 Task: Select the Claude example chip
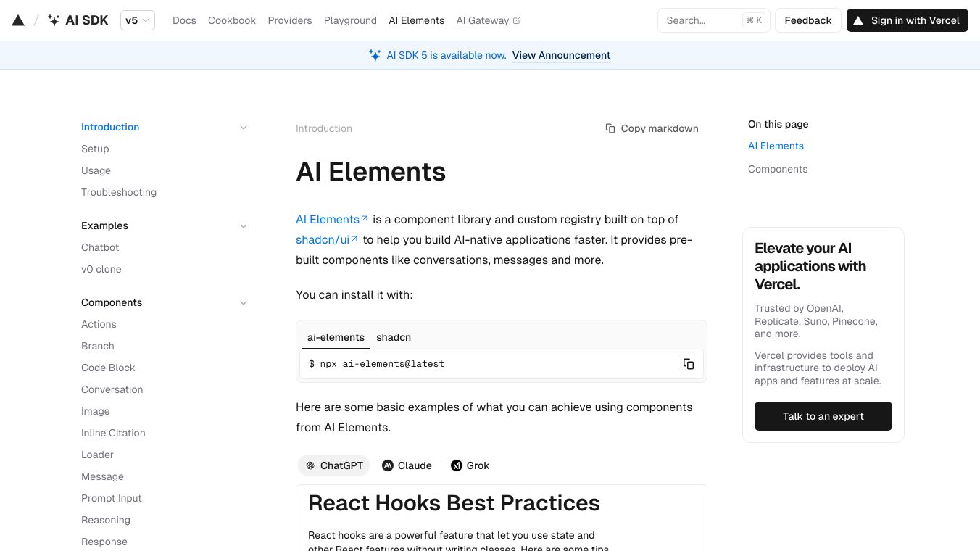[x=407, y=465]
